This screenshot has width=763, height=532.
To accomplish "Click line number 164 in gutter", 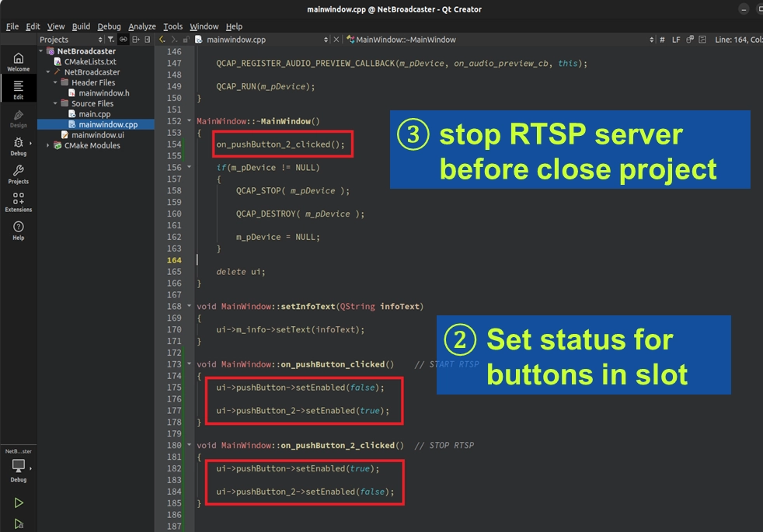I will tap(174, 260).
